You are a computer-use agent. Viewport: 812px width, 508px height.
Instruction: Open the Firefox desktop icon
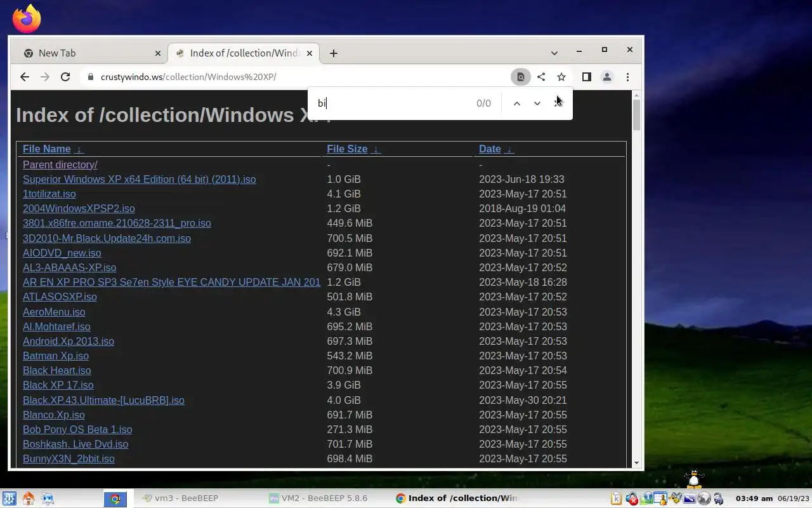pos(27,19)
